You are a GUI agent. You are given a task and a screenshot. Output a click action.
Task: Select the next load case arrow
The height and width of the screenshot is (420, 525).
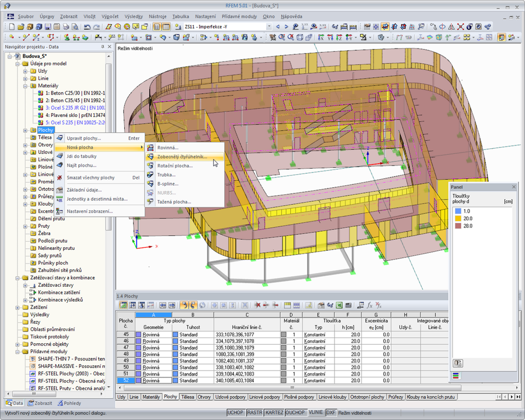[287, 27]
